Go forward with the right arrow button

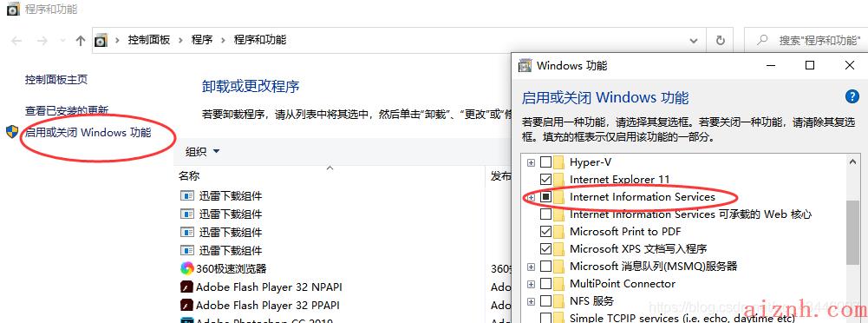point(42,41)
